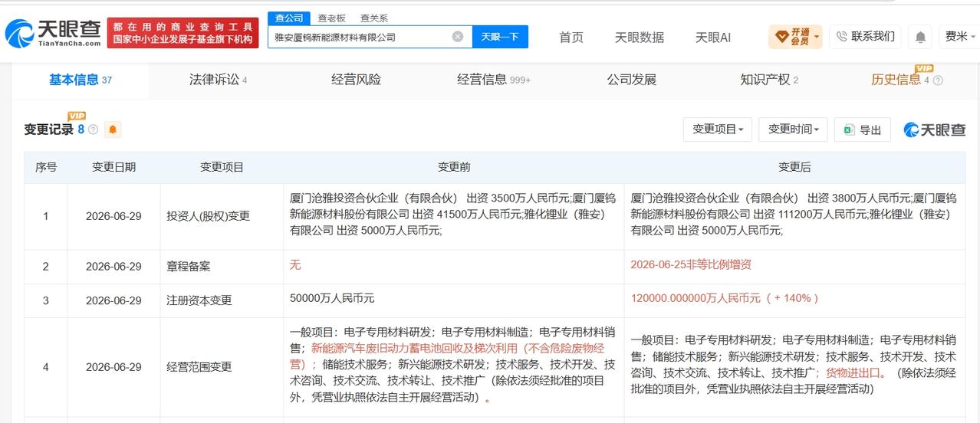This screenshot has height=423, width=980.
Task: Open the 变更项目 filter dropdown
Action: (x=718, y=130)
